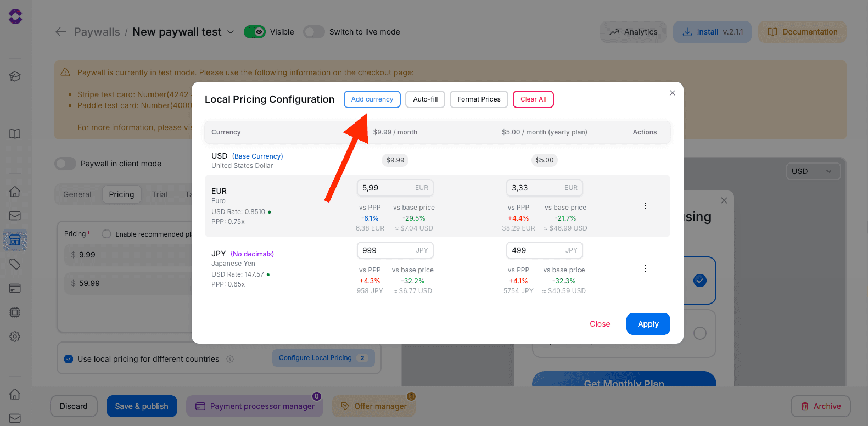This screenshot has height=426, width=868.
Task: Enable Switch to live mode toggle
Action: click(314, 32)
